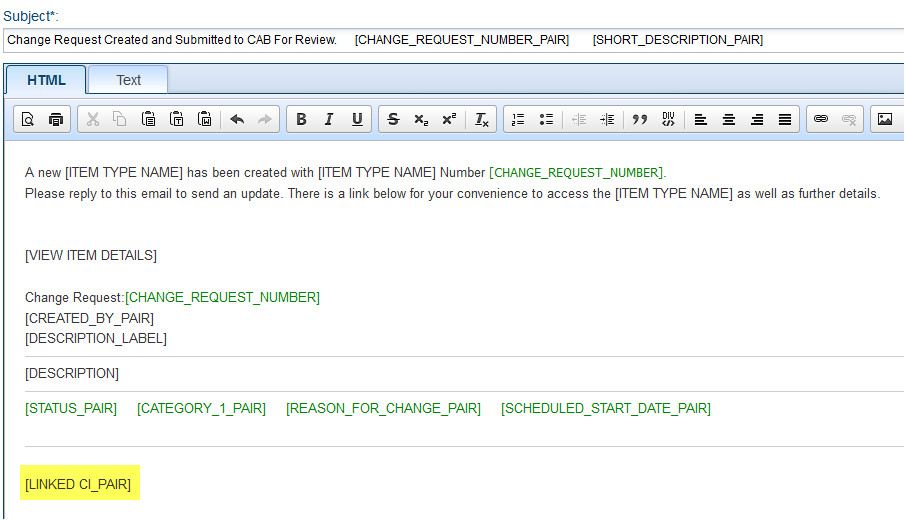Toggle italic formatting
This screenshot has width=905, height=520.
tap(329, 119)
